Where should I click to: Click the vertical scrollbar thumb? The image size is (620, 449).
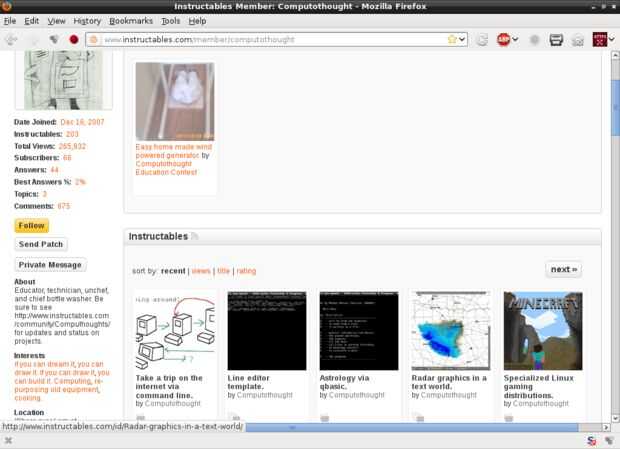pos(615,108)
